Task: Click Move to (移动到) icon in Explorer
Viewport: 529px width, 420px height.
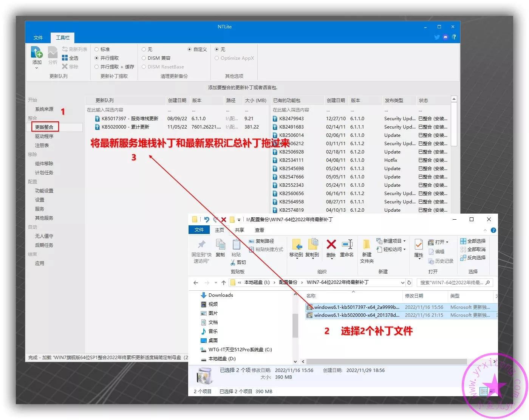Action: [297, 244]
